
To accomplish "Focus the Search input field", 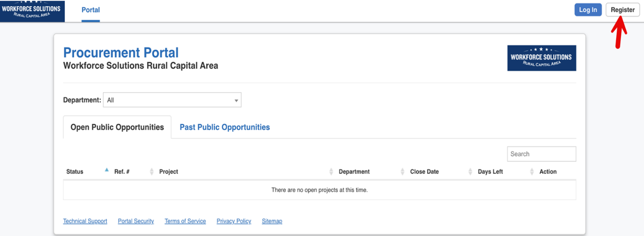I will pos(541,154).
